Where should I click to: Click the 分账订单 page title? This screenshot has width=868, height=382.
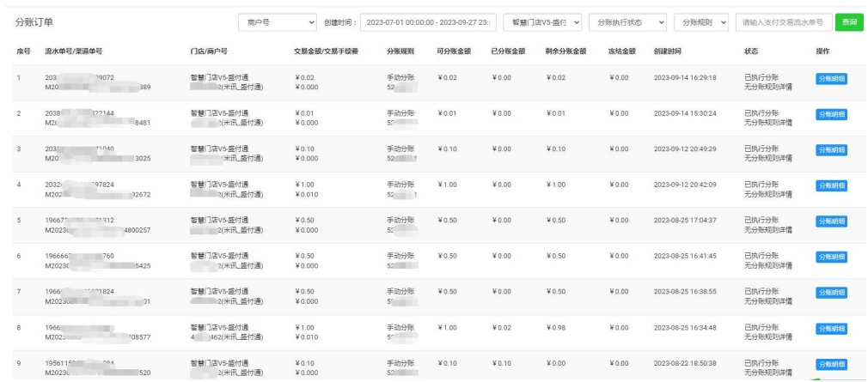[x=34, y=22]
